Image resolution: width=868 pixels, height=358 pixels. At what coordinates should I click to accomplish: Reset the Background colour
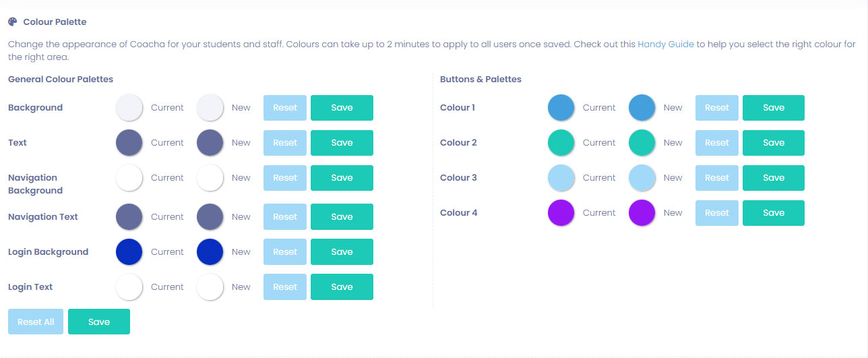tap(284, 108)
